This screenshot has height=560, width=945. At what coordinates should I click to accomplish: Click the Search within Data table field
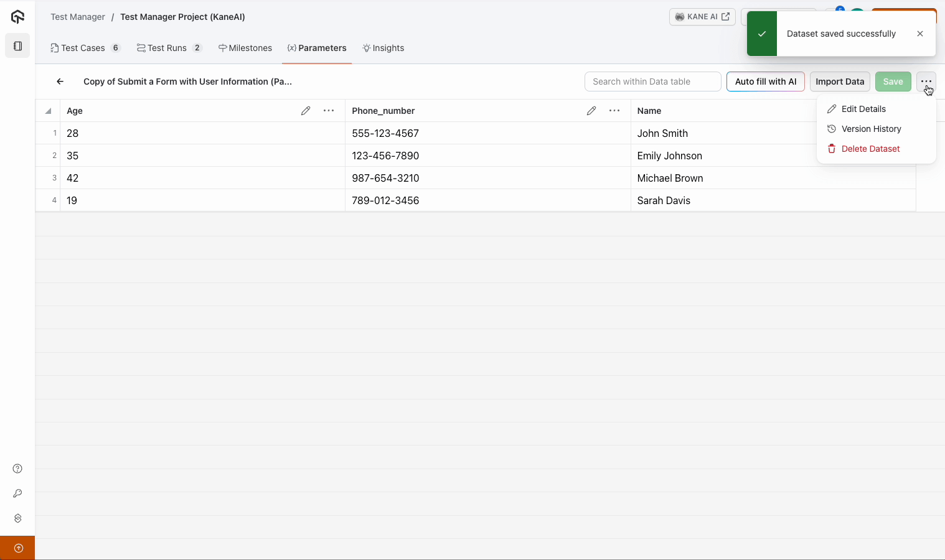pyautogui.click(x=652, y=82)
